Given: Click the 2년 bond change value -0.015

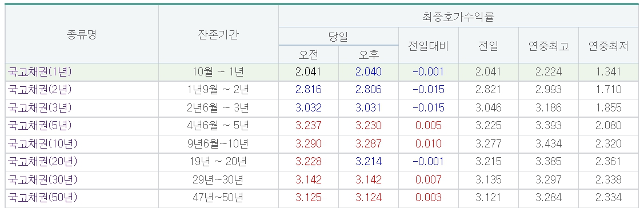Looking at the screenshot, I should (x=429, y=89).
